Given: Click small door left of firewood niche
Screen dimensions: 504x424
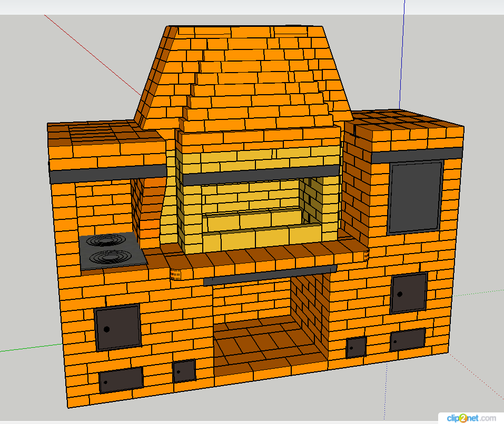Looking at the screenshot, I should click(184, 371).
